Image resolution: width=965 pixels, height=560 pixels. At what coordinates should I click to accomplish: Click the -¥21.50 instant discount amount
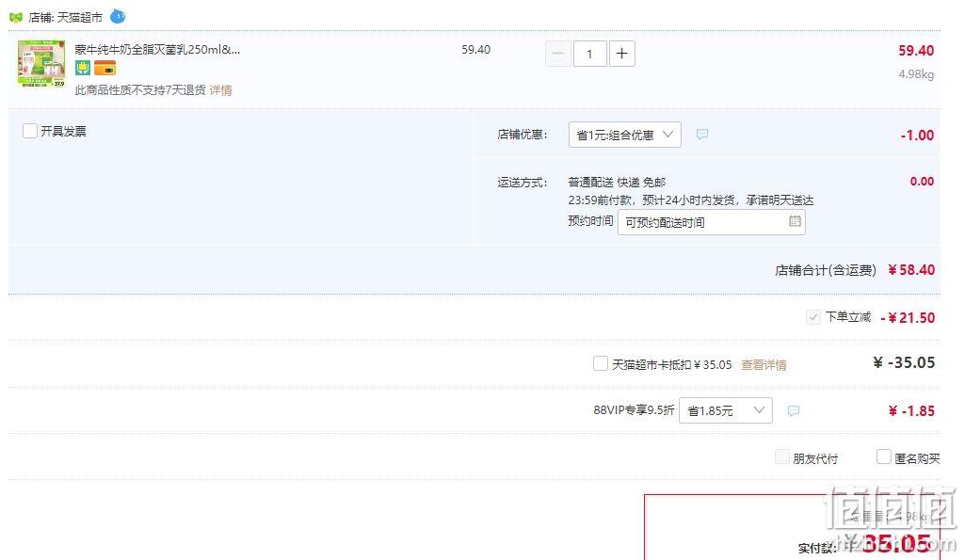[x=908, y=318]
